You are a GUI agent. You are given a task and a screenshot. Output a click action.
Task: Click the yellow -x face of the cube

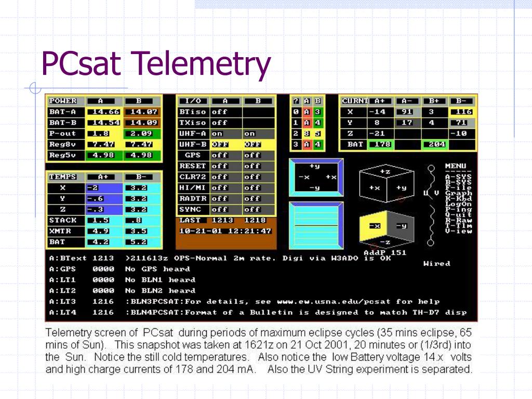pos(373,225)
